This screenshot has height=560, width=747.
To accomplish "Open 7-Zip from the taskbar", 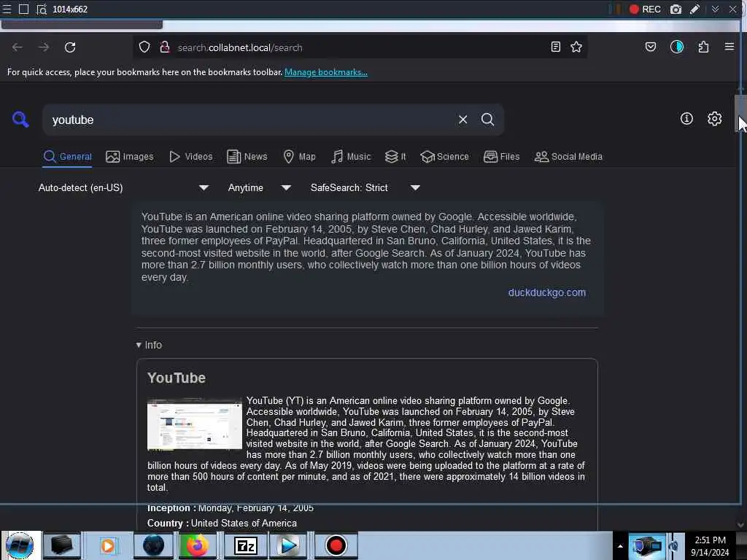I will (x=246, y=545).
